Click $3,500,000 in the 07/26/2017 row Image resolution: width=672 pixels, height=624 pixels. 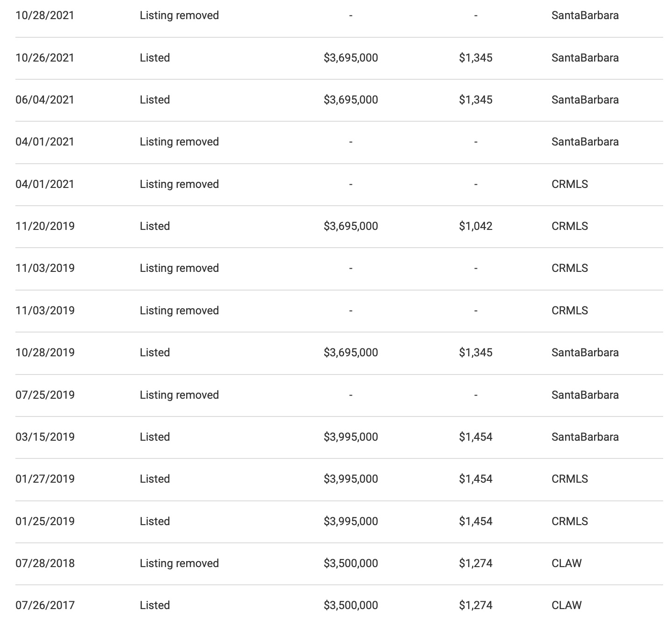(x=350, y=605)
